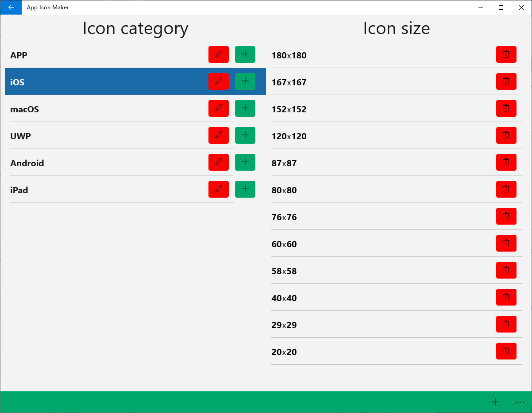Edit the iPad category
532x413 pixels.
pos(219,189)
